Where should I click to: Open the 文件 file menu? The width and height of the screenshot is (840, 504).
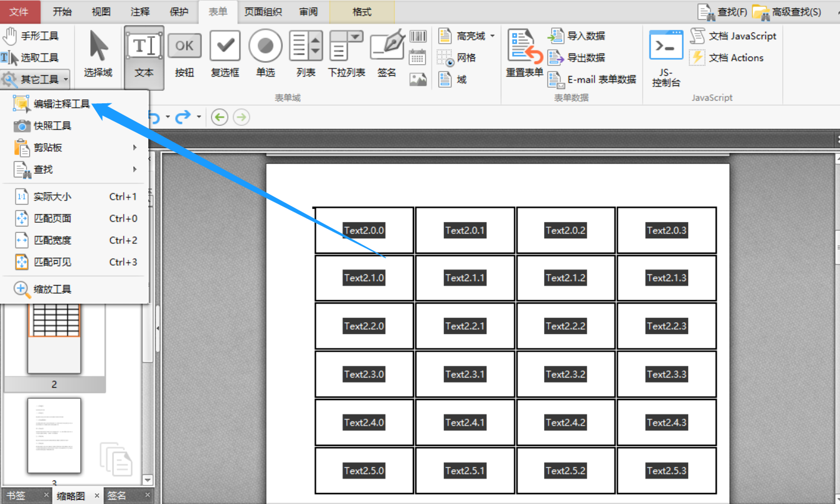19,12
